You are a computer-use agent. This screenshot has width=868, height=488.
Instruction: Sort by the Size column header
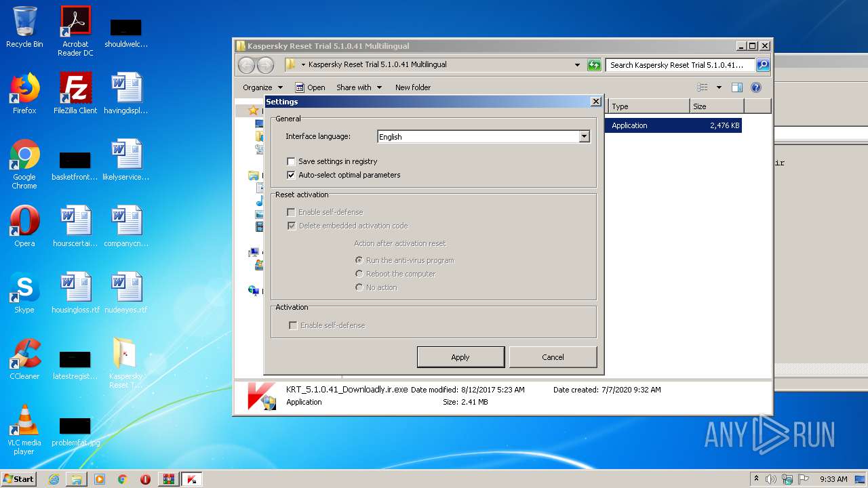717,106
